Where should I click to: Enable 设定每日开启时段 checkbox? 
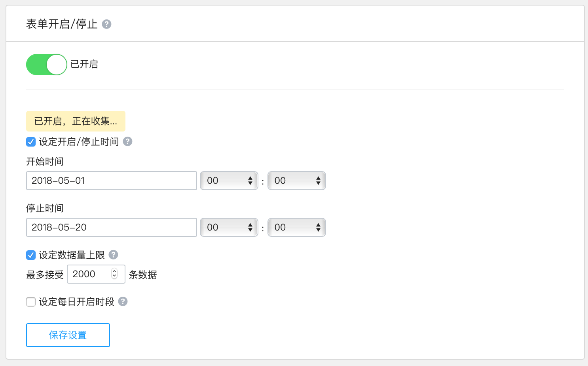tap(31, 302)
